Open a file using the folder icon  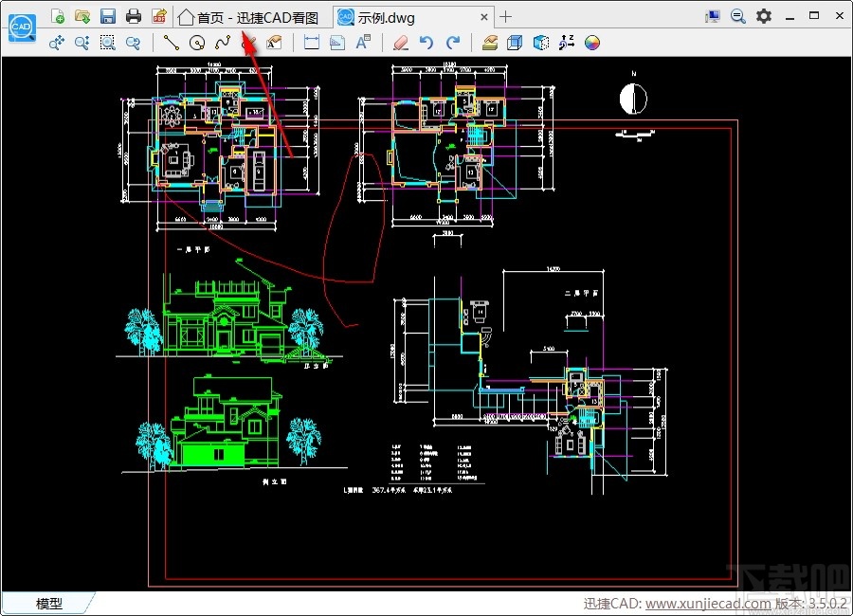pyautogui.click(x=82, y=16)
